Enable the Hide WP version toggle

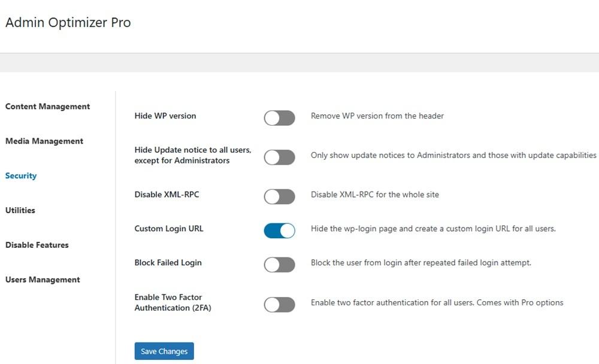279,118
